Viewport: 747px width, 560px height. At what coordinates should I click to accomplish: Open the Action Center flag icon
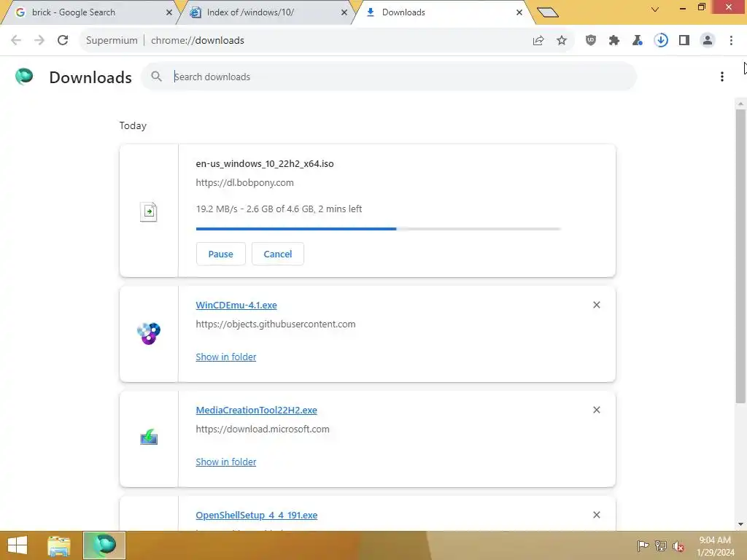click(643, 546)
